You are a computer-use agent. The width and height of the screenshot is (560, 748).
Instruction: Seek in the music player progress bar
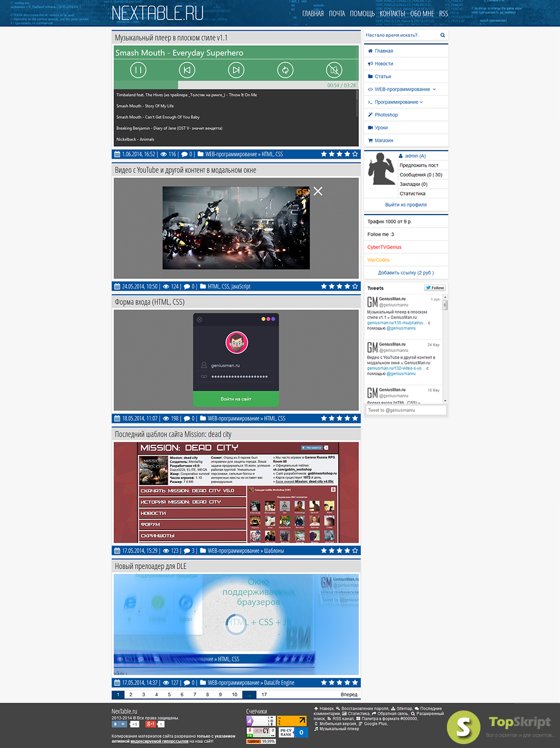point(236,85)
